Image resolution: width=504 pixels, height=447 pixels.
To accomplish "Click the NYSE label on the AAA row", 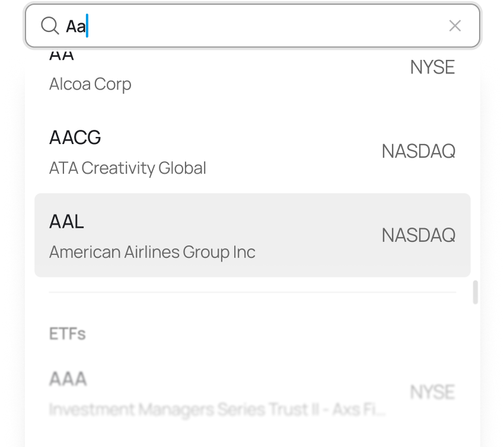I will (x=432, y=392).
